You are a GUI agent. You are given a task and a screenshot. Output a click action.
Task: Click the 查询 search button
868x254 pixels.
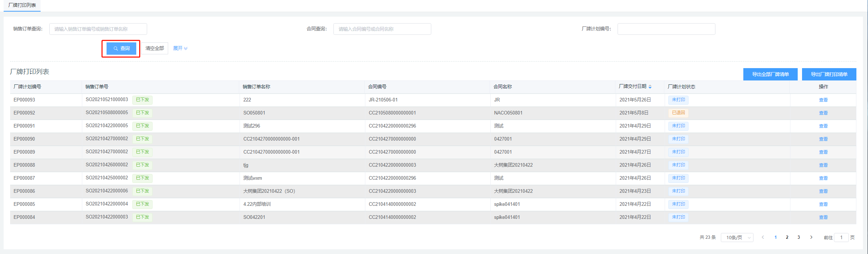[121, 49]
